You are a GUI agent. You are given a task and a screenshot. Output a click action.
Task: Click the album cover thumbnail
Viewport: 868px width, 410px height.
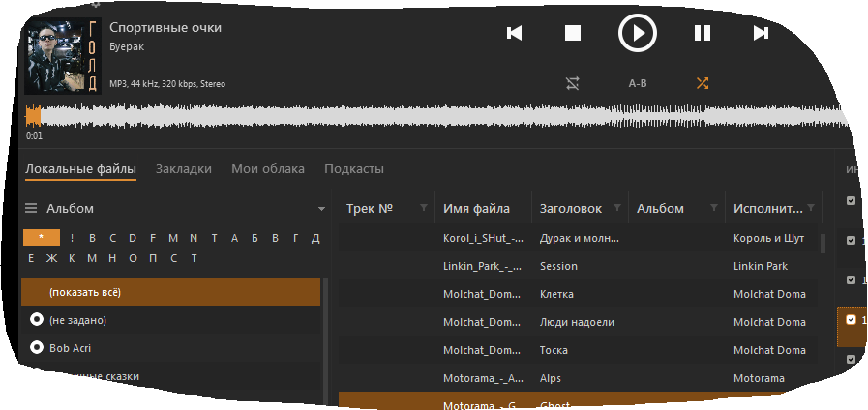tap(63, 55)
